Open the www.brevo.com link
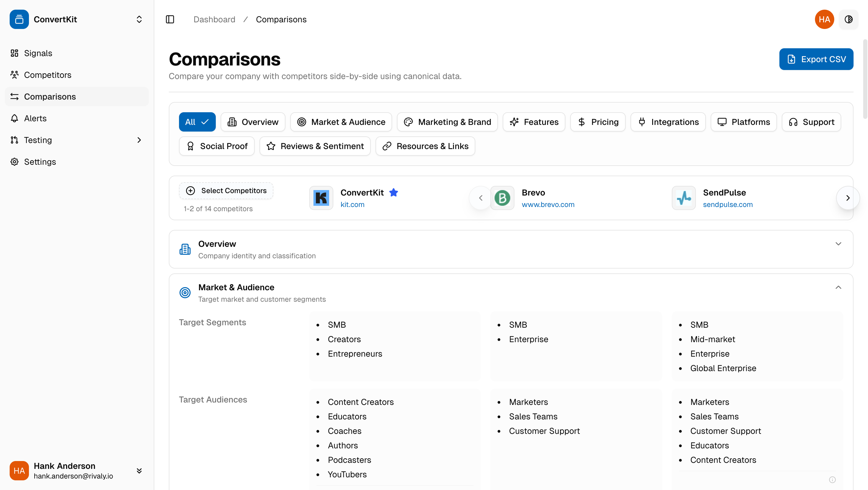The height and width of the screenshot is (490, 868). click(548, 204)
